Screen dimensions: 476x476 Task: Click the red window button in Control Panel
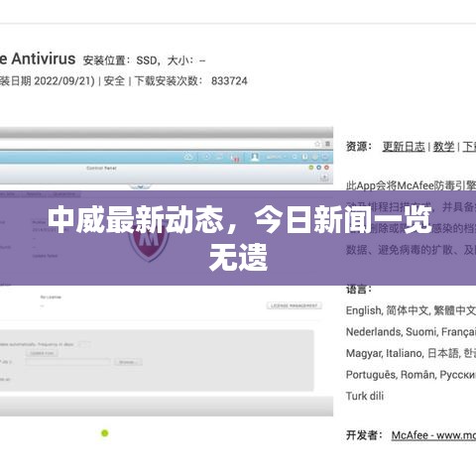tap(326, 168)
